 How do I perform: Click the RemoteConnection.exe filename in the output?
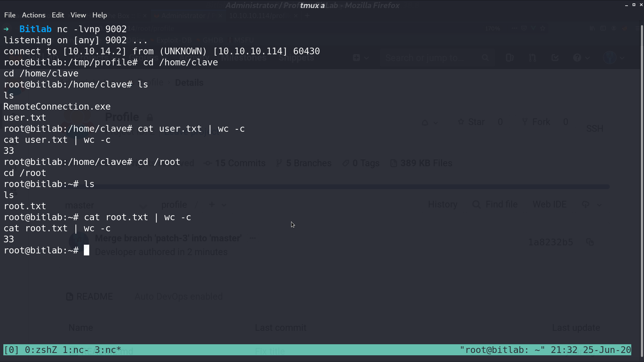click(x=57, y=107)
